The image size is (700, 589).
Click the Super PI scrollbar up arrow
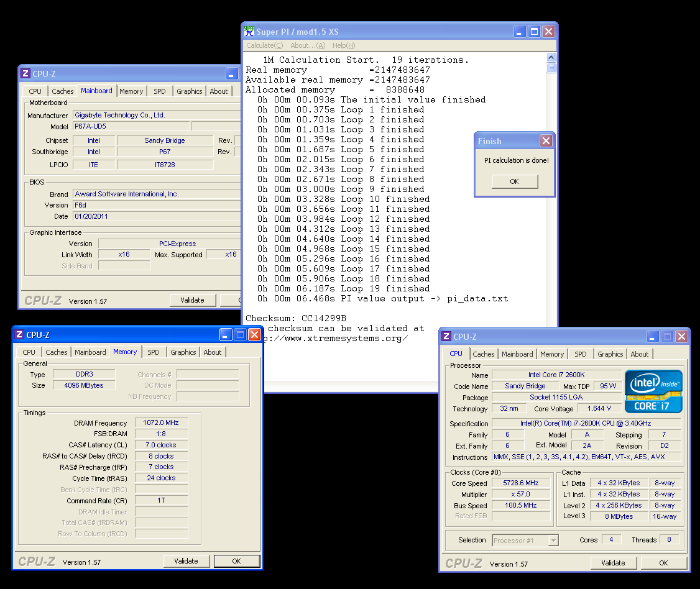coord(551,58)
